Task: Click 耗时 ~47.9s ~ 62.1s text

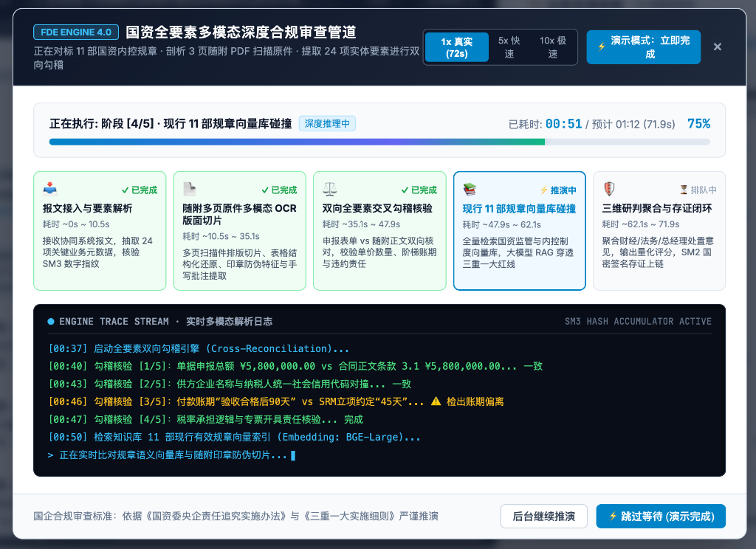Action: tap(501, 224)
